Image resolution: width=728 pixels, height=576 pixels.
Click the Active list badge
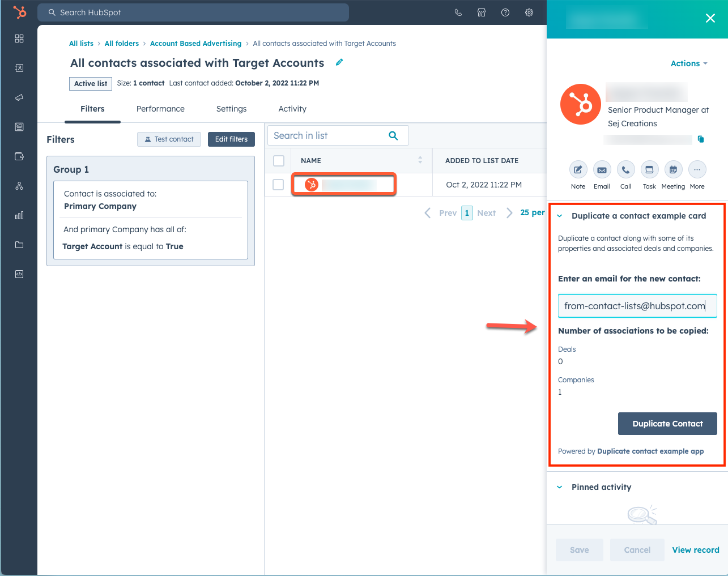point(91,83)
